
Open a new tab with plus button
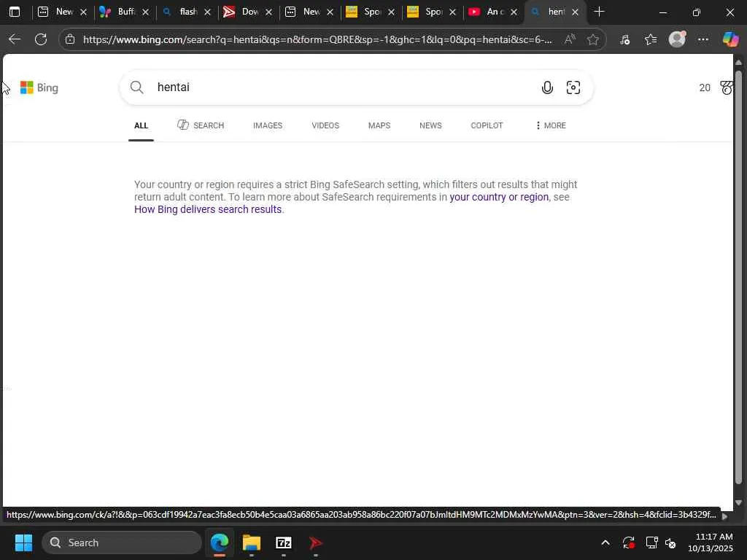point(600,12)
